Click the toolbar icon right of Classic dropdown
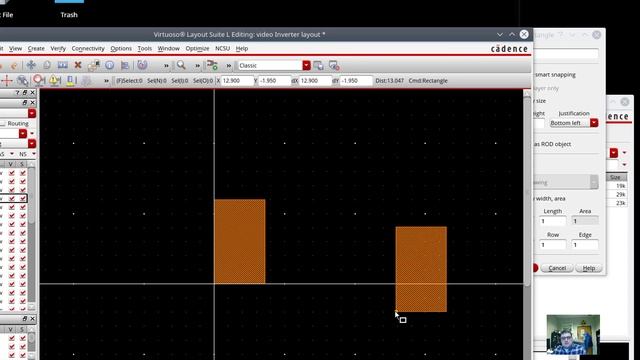 [318, 65]
